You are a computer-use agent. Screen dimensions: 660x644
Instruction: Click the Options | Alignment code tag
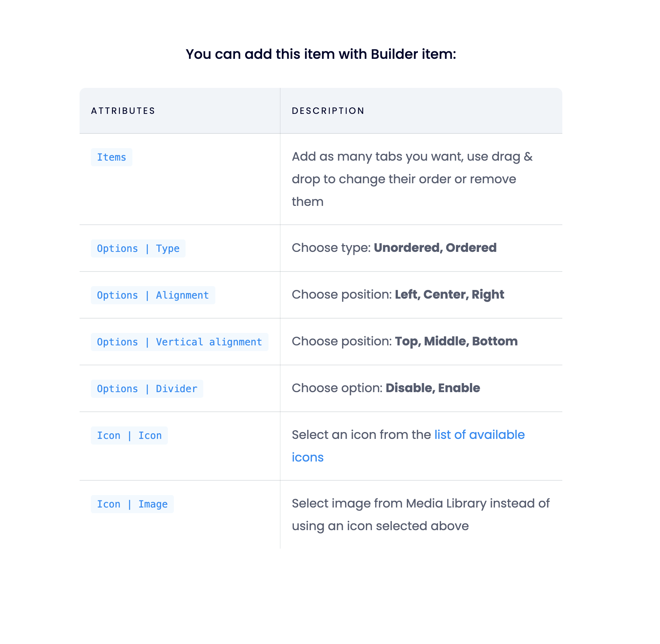[153, 295]
